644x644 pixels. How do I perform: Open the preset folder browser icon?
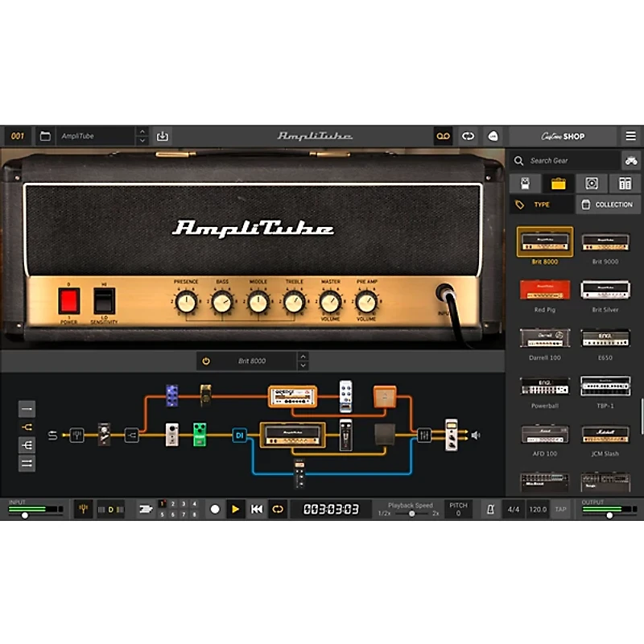pos(46,136)
